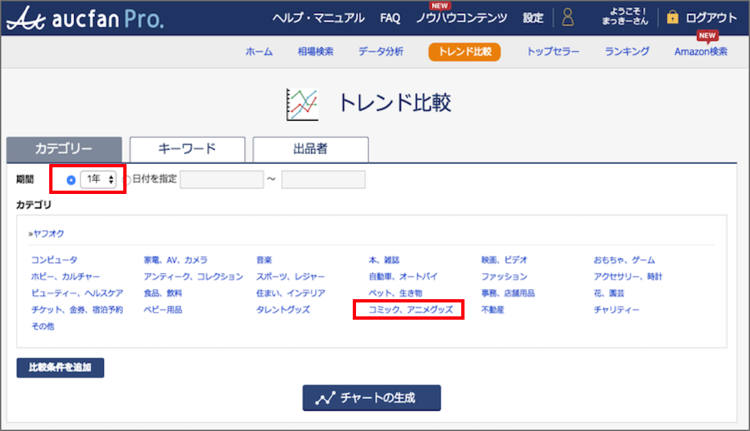Click the start date input field
750x431 pixels.
point(222,179)
